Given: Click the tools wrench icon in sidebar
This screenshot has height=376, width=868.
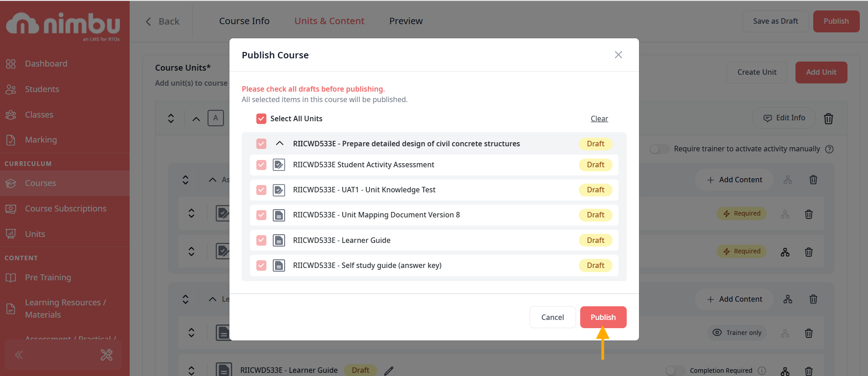Looking at the screenshot, I should point(107,355).
